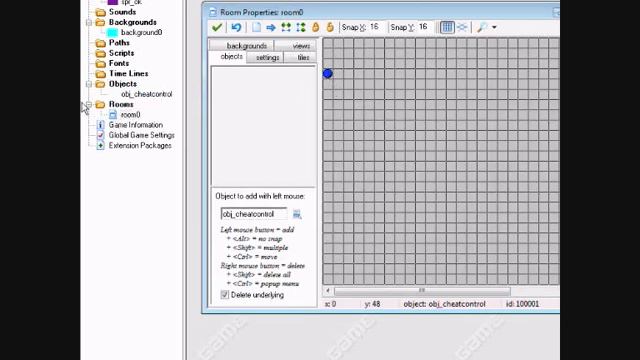Collapse the Backgrounds tree node
This screenshot has width=640, height=360.
point(89,22)
